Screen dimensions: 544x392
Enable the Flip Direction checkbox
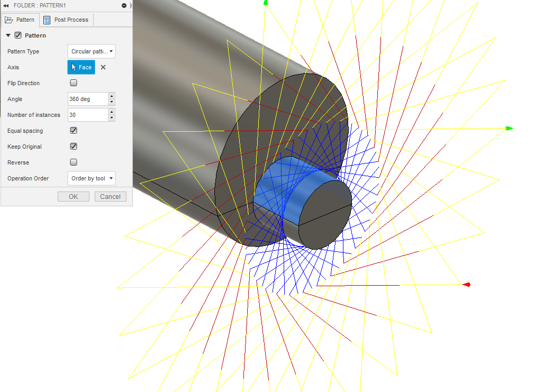tap(73, 83)
